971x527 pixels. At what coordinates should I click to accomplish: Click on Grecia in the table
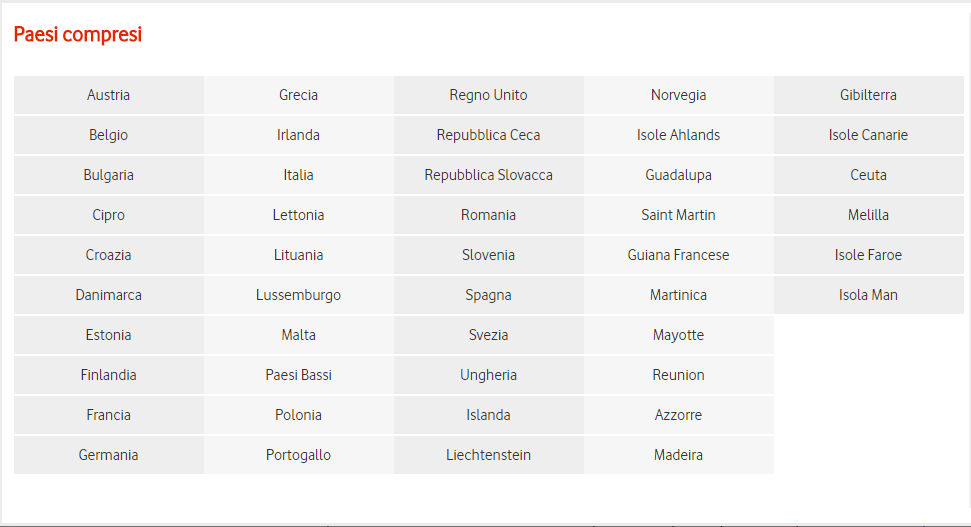(298, 95)
